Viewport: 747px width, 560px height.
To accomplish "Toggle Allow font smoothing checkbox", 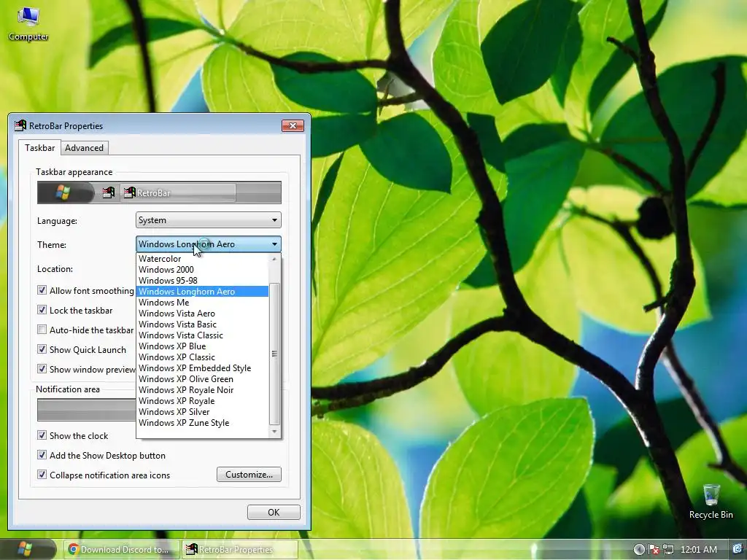I will pyautogui.click(x=42, y=290).
